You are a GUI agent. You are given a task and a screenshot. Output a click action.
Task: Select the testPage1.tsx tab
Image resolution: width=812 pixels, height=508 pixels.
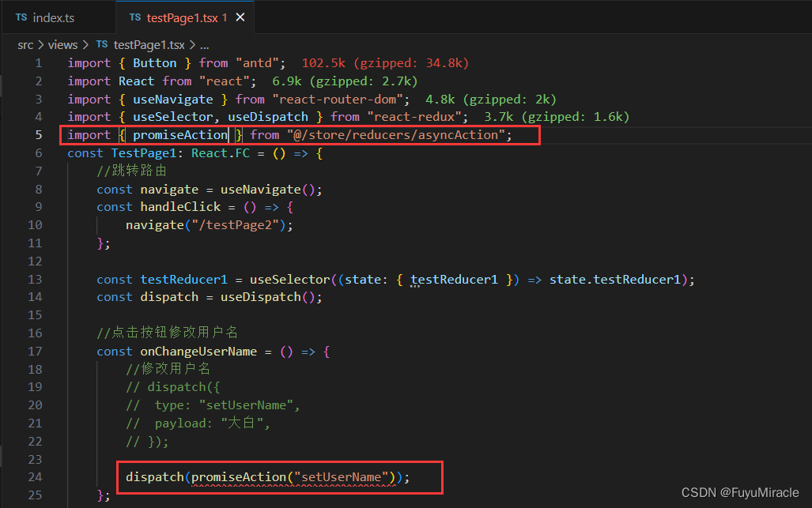click(186, 16)
